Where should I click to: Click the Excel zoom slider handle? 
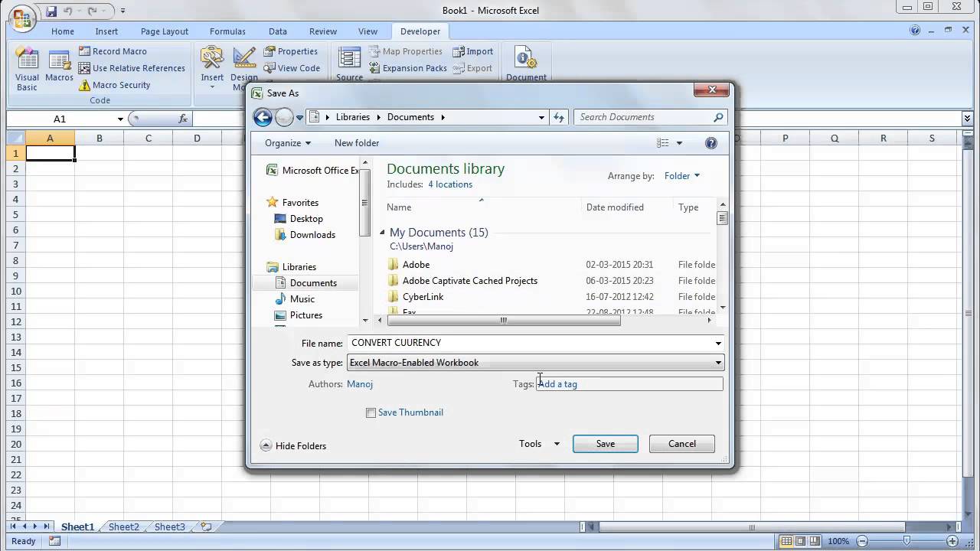pos(908,541)
